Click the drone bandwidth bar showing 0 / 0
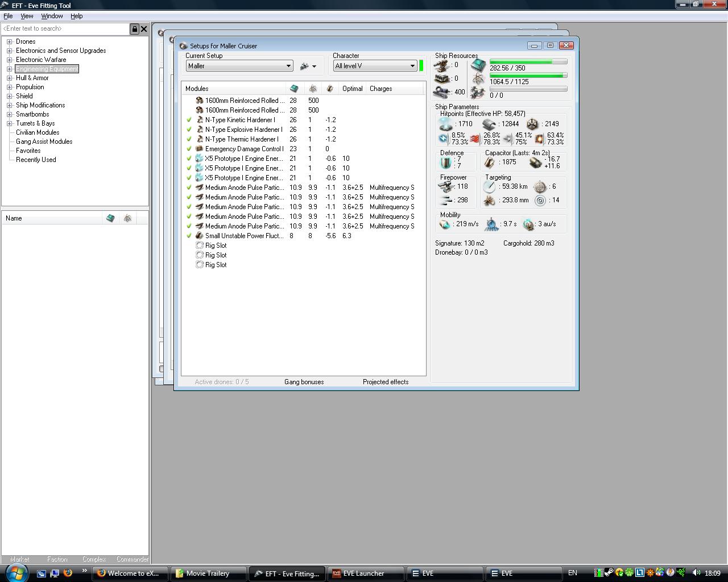 [x=528, y=89]
